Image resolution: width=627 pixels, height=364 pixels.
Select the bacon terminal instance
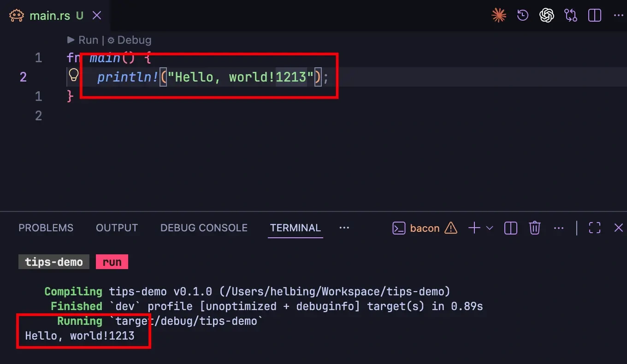tap(425, 228)
